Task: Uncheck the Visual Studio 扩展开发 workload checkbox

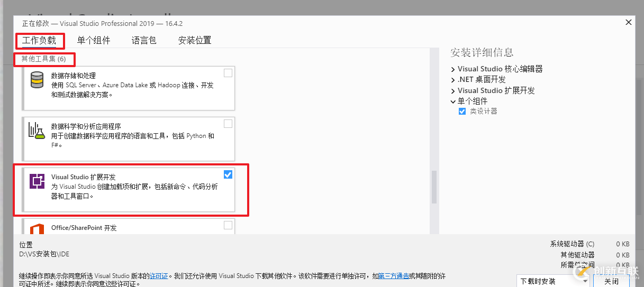Action: pyautogui.click(x=228, y=174)
